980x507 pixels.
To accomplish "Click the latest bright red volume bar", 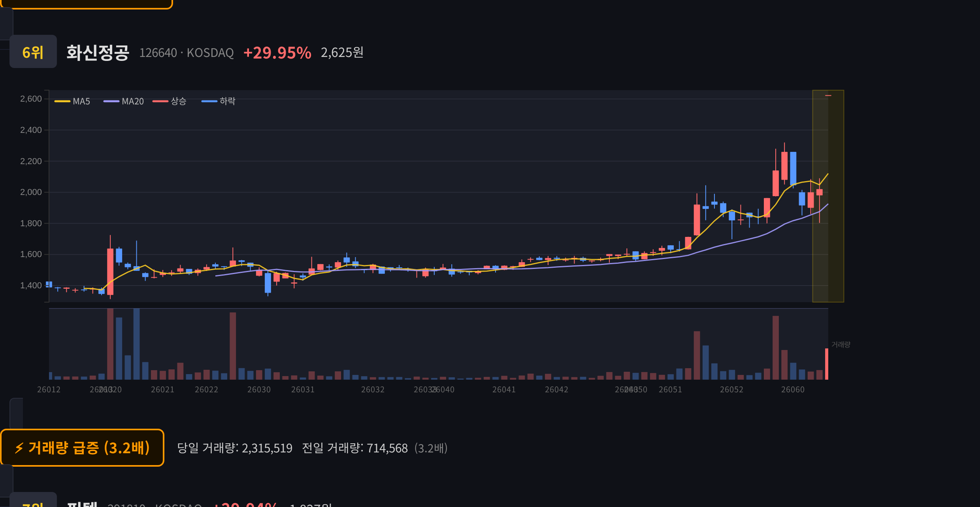I will tap(827, 364).
